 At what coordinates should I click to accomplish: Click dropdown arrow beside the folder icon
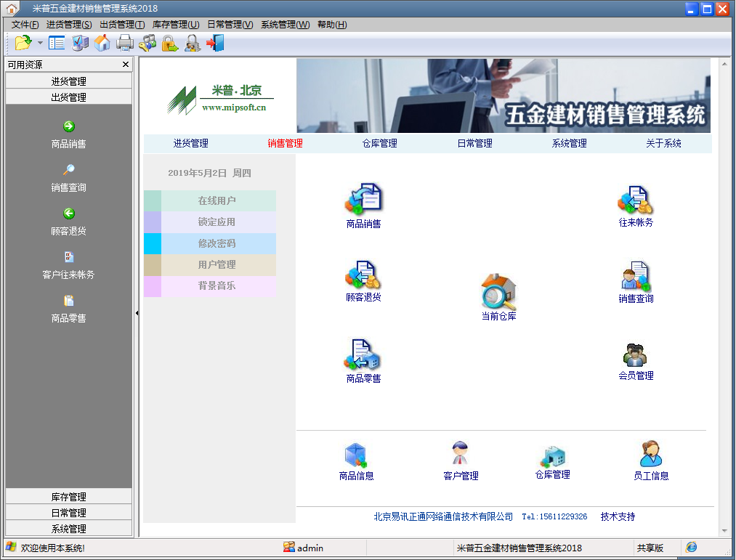pyautogui.click(x=40, y=44)
